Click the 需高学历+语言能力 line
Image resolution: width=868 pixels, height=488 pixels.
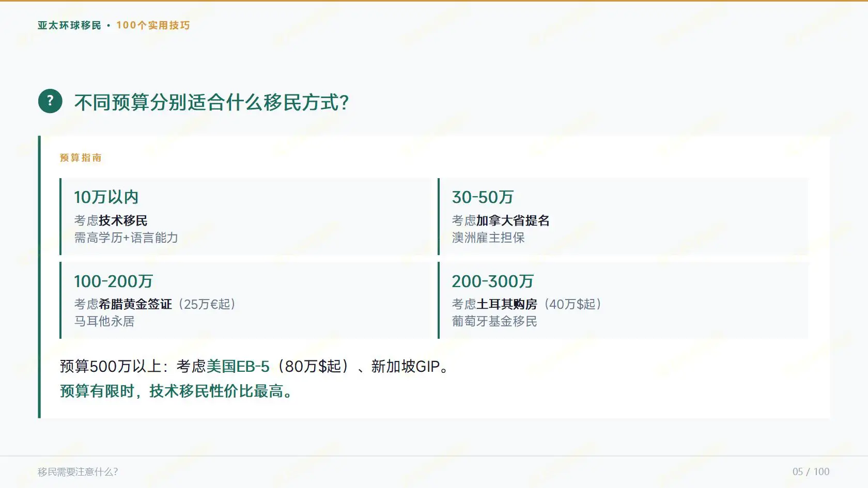(x=126, y=238)
